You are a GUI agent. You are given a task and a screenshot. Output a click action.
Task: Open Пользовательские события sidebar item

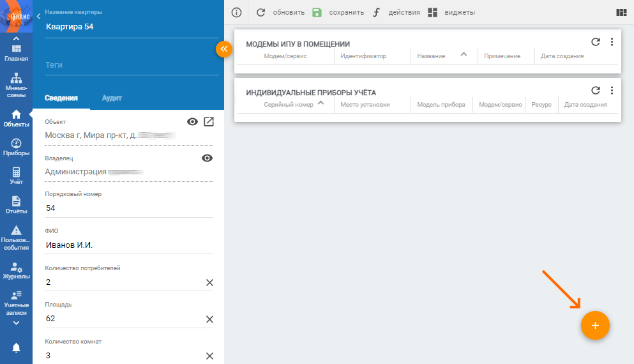(x=16, y=238)
